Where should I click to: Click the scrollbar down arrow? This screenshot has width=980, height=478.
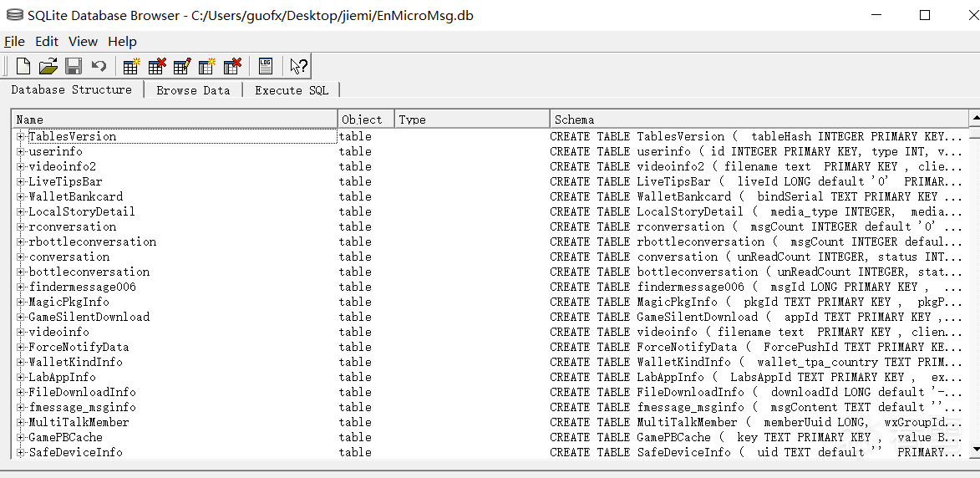coord(974,449)
